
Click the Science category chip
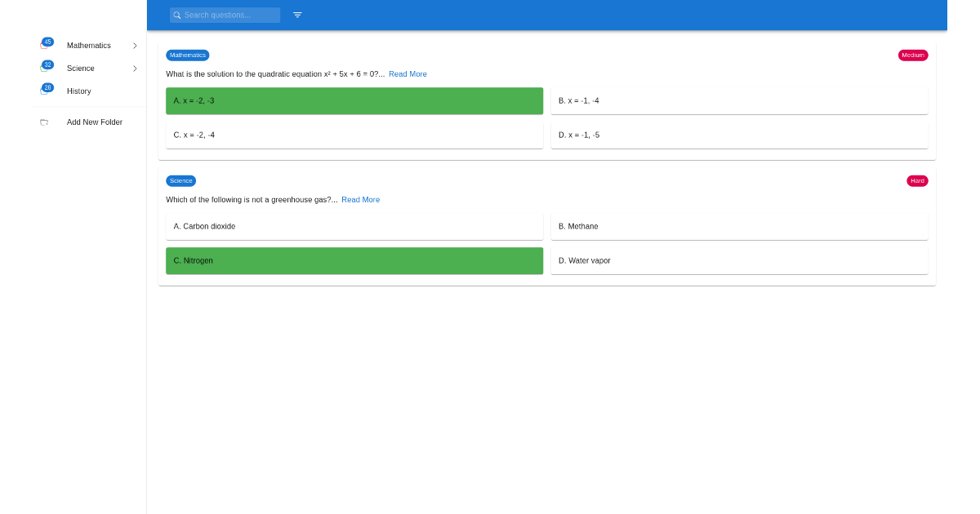point(180,180)
